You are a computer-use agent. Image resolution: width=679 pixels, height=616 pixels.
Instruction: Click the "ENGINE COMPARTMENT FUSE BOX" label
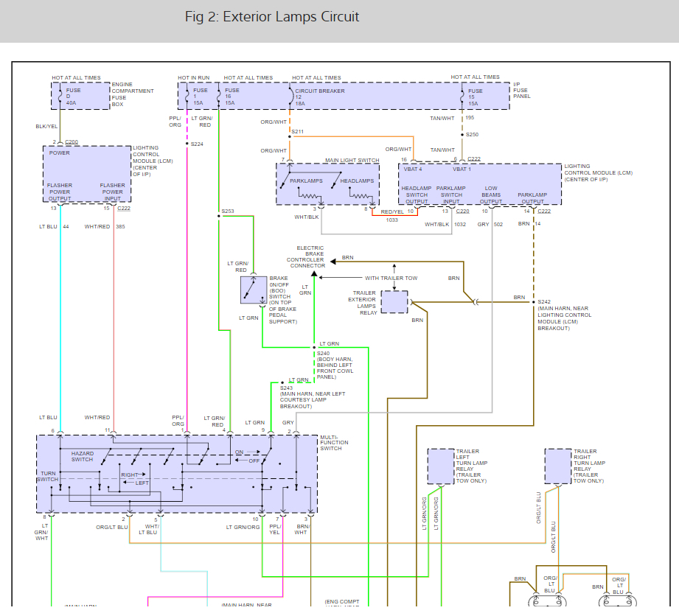point(133,94)
